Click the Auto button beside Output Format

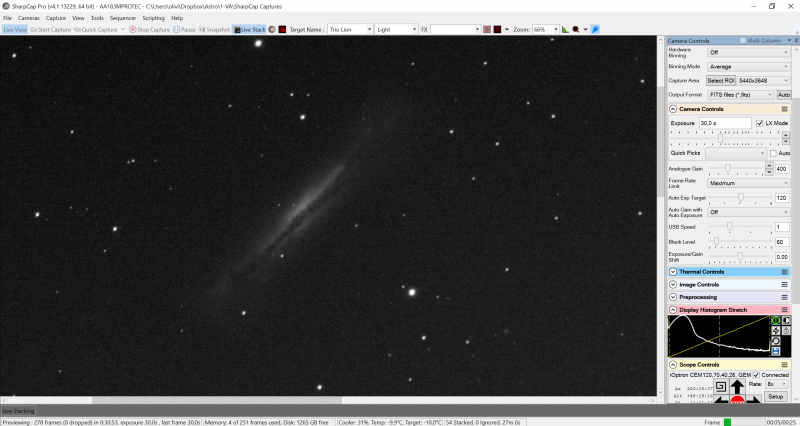pyautogui.click(x=784, y=95)
